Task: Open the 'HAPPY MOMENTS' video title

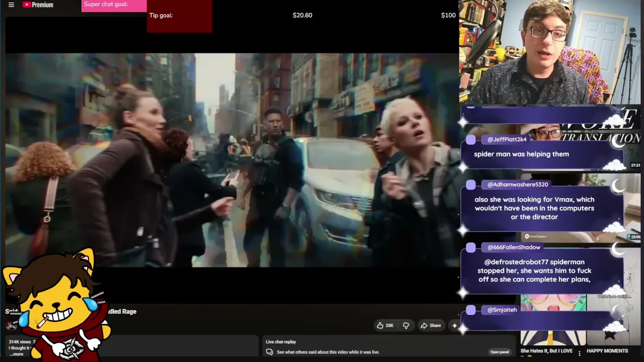Action: click(607, 351)
